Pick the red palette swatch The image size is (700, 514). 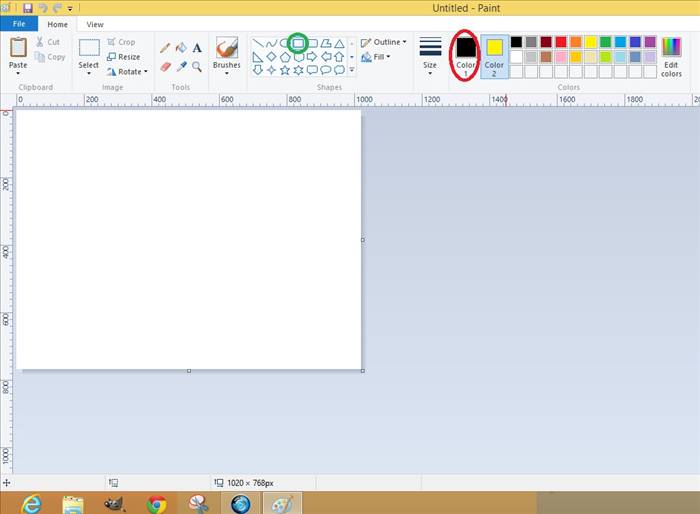[561, 42]
